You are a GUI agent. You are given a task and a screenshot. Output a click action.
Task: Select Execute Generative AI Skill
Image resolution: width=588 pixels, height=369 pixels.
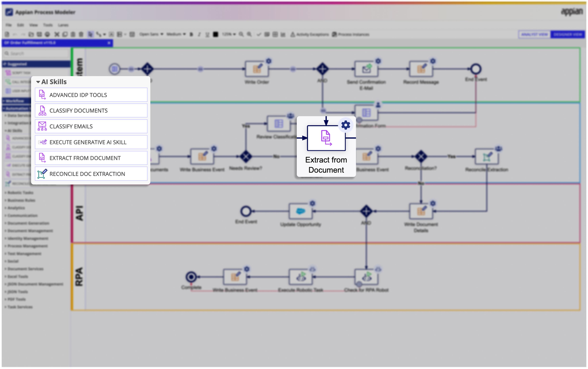pyautogui.click(x=91, y=142)
